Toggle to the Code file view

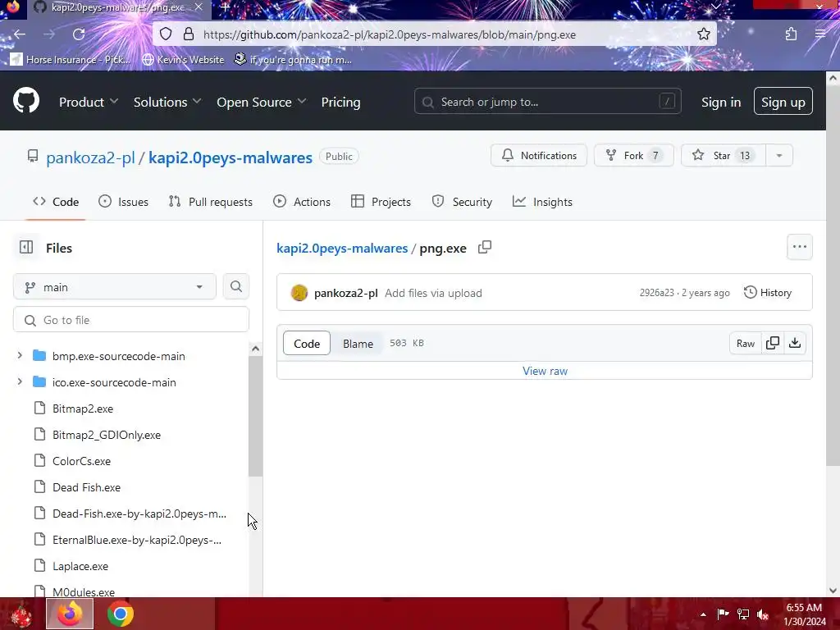(307, 344)
